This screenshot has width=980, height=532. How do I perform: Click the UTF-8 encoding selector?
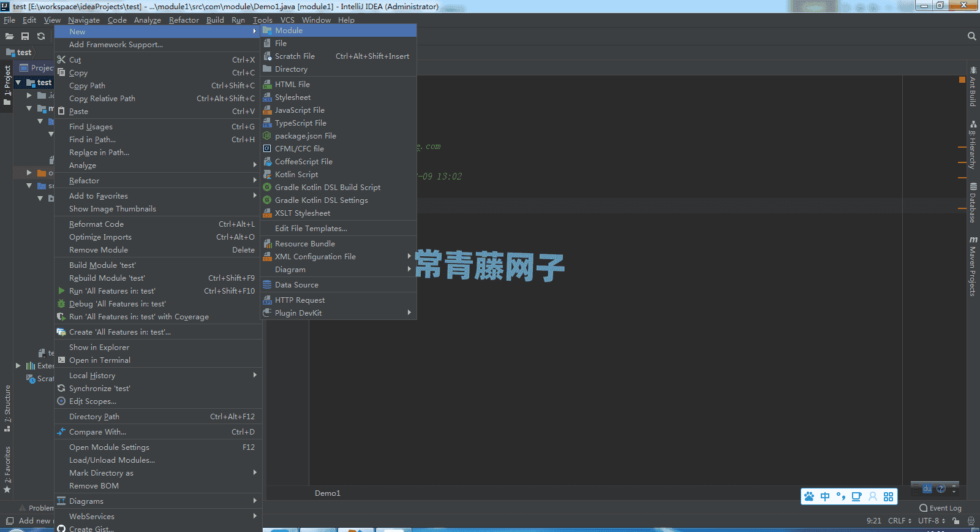point(932,520)
